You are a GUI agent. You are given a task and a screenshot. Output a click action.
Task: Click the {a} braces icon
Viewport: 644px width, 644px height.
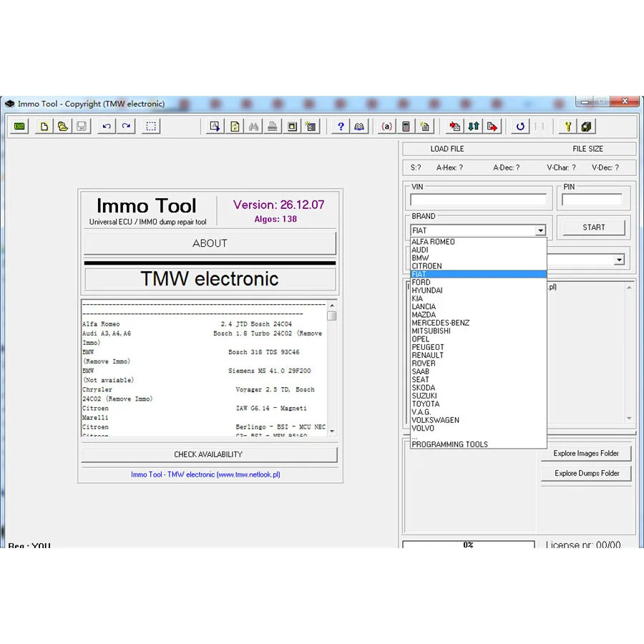387,126
